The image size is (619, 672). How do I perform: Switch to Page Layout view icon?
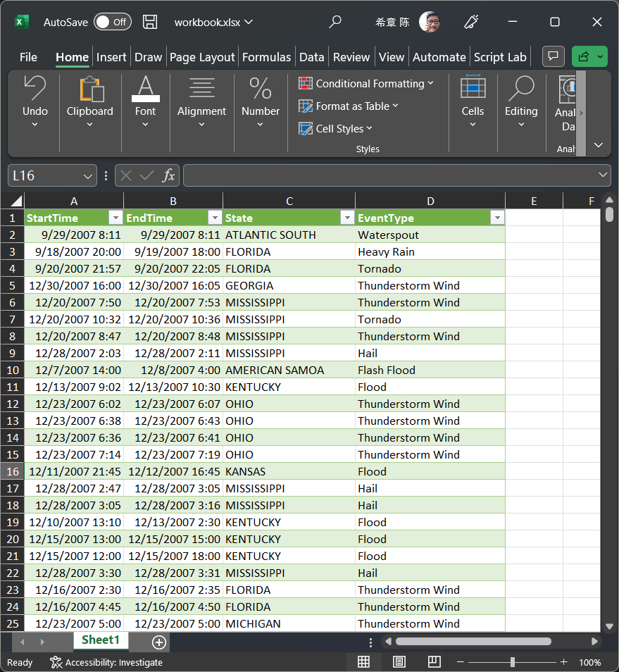[x=399, y=662]
